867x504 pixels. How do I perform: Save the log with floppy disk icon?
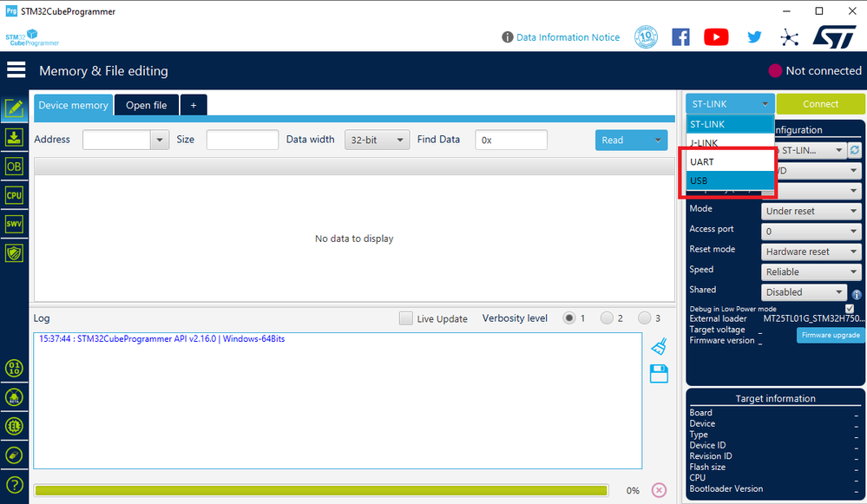click(x=659, y=374)
